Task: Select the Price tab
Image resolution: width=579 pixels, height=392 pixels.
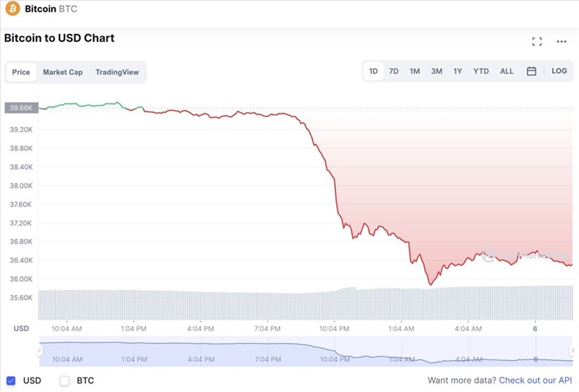Action: tap(21, 72)
